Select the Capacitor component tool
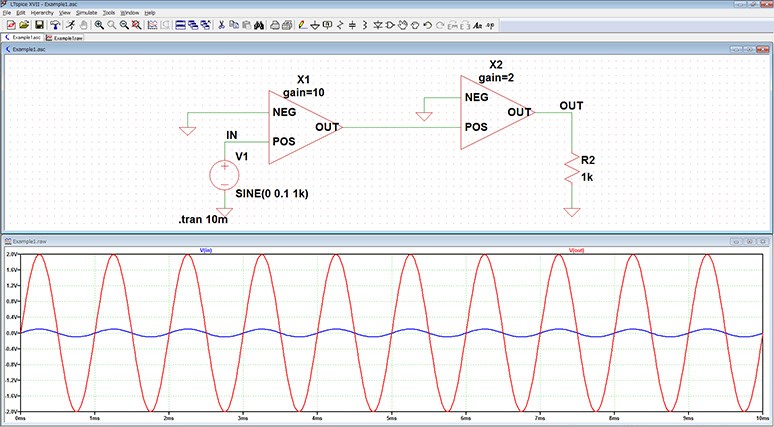This screenshot has width=774, height=427. tap(350, 24)
